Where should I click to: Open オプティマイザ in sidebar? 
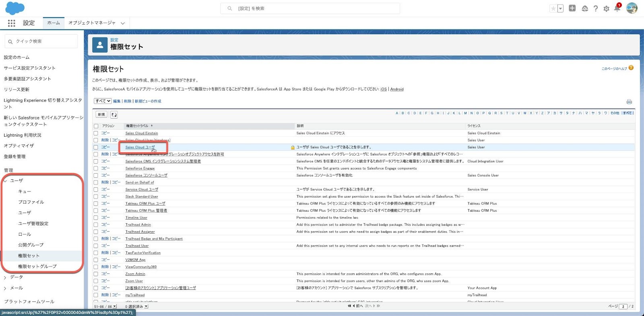(19, 146)
